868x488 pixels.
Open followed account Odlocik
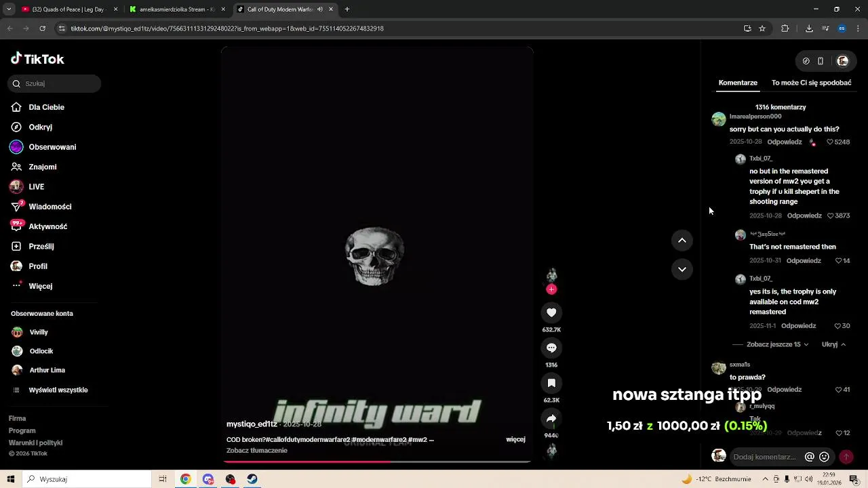(x=33, y=351)
